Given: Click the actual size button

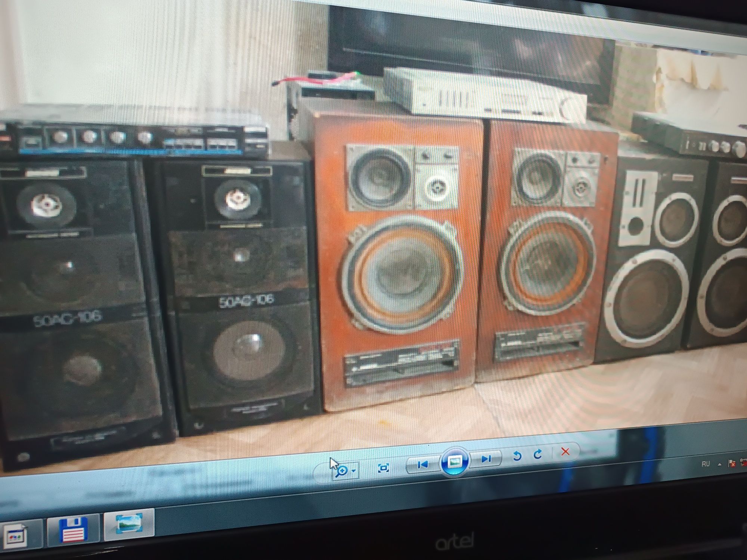Looking at the screenshot, I should coord(384,468).
